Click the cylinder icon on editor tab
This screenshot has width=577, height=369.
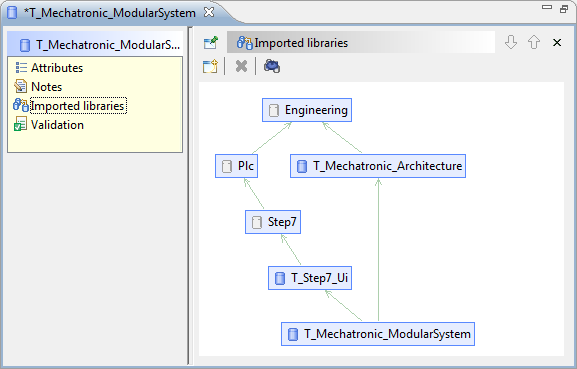[12, 13]
